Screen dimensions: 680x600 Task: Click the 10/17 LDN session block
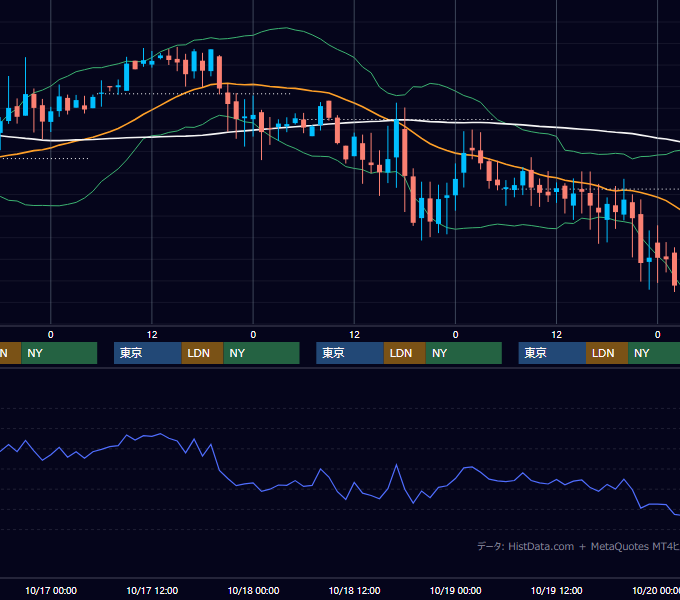point(203,353)
